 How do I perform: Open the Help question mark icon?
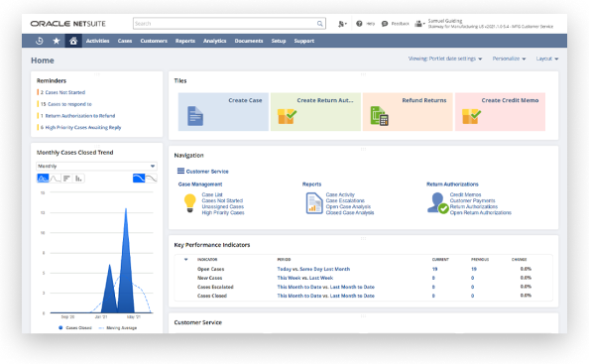359,24
